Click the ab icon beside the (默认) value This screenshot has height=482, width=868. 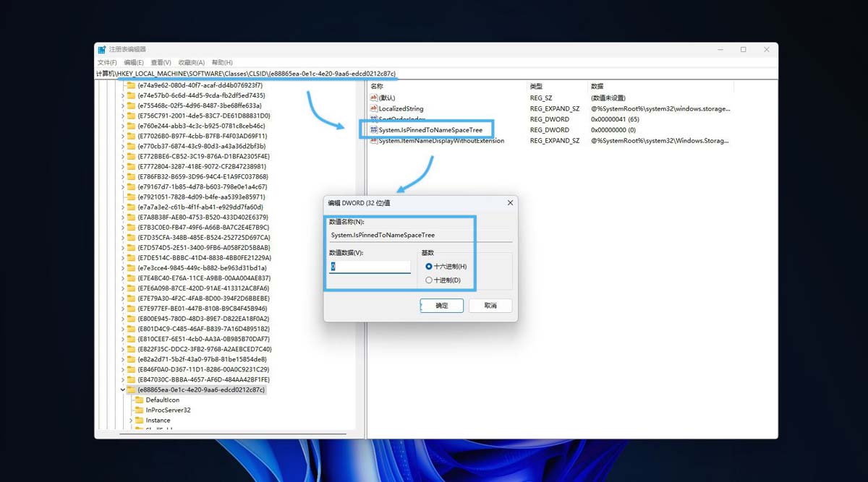pyautogui.click(x=373, y=98)
